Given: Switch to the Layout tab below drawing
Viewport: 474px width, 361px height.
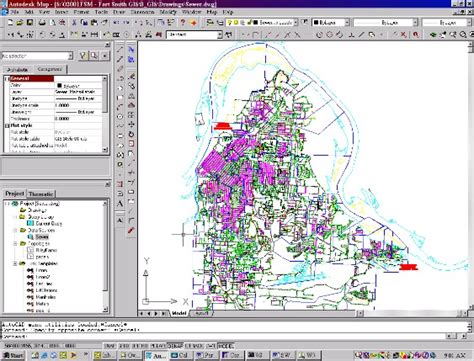Looking at the screenshot, I should click(x=201, y=313).
